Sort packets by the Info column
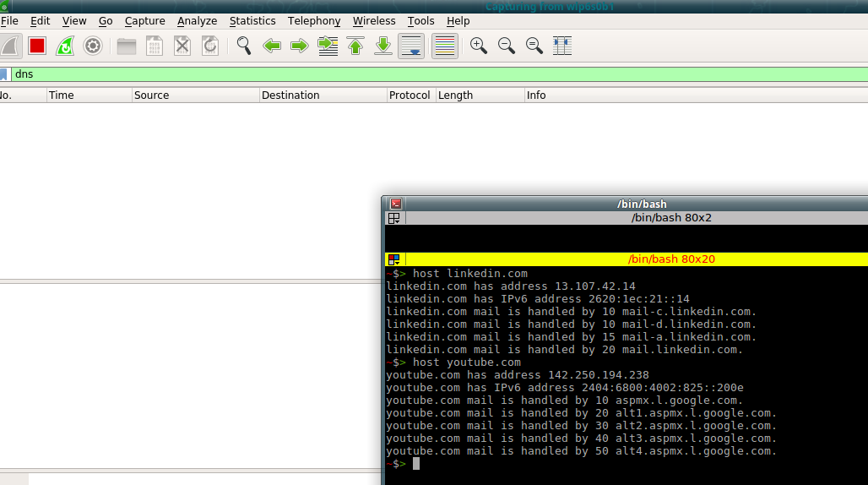Viewport: 868px width, 485px height. 696,95
